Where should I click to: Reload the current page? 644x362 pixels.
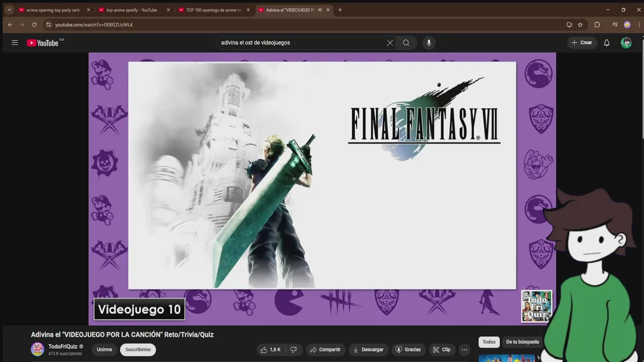34,25
